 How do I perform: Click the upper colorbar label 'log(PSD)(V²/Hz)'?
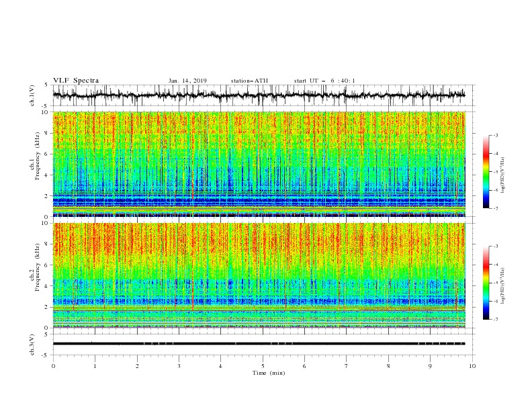coord(502,175)
